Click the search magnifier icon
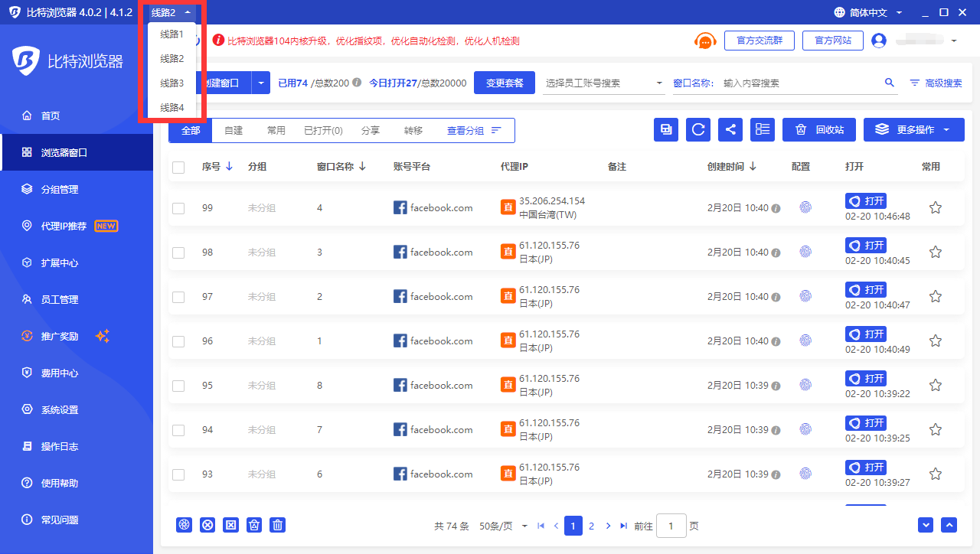Screen dimensions: 980x554 889,83
